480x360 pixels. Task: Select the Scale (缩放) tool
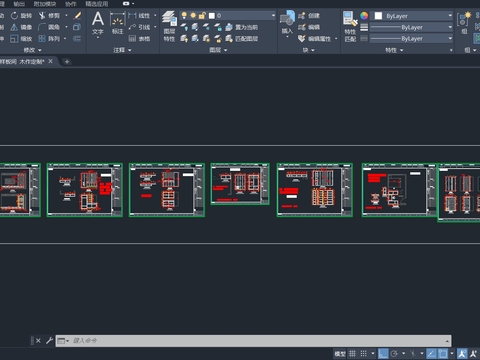[x=21, y=39]
